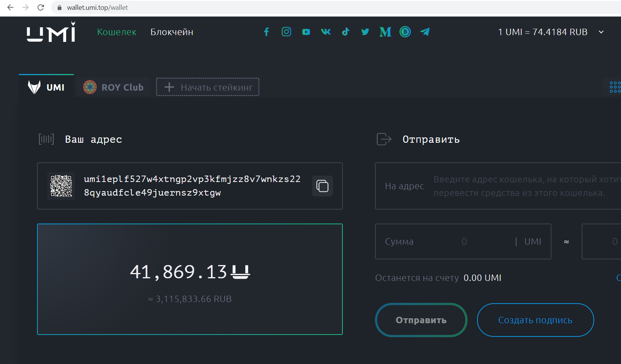Click Начать стейкинг button
The image size is (621, 364).
(x=208, y=87)
